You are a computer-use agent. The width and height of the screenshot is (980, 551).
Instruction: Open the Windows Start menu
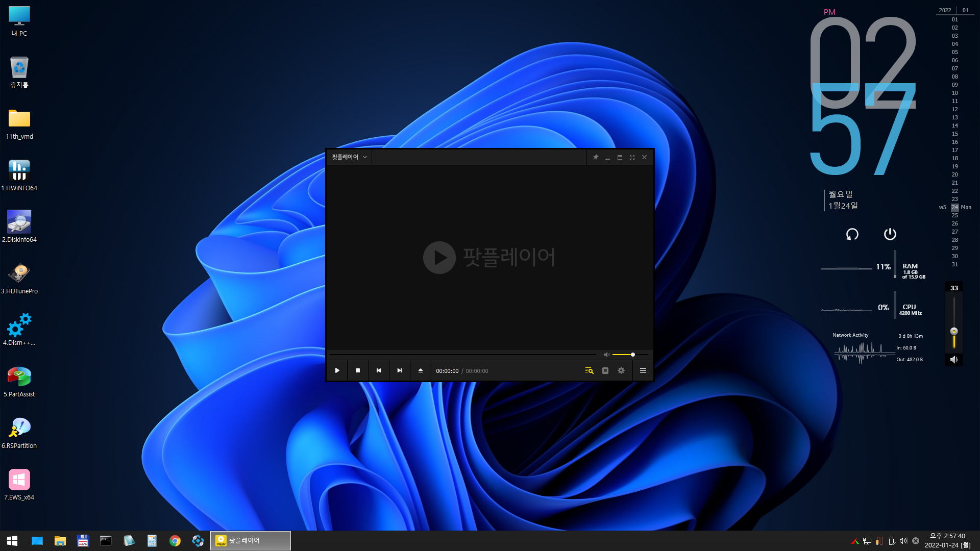click(x=12, y=541)
